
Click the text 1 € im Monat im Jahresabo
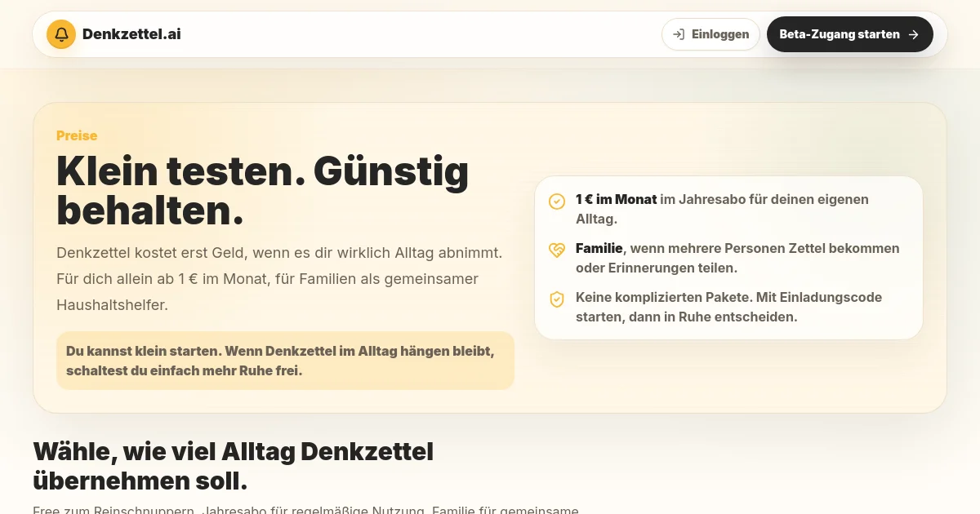[722, 209]
